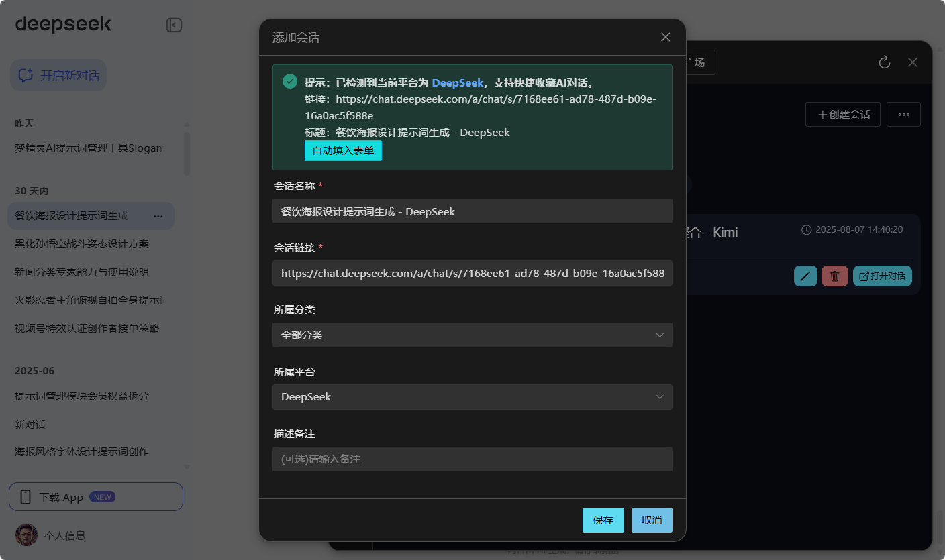Open the 黑化孙悟空战斗姿态设计方案 chat
945x560 pixels.
(82, 244)
